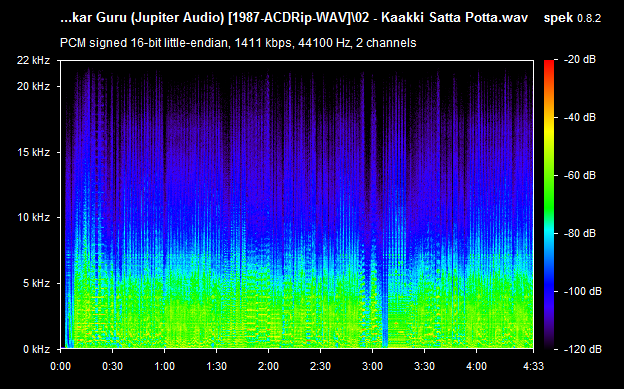
Task: Click the 22 kHz frequency label
Action: coord(33,60)
